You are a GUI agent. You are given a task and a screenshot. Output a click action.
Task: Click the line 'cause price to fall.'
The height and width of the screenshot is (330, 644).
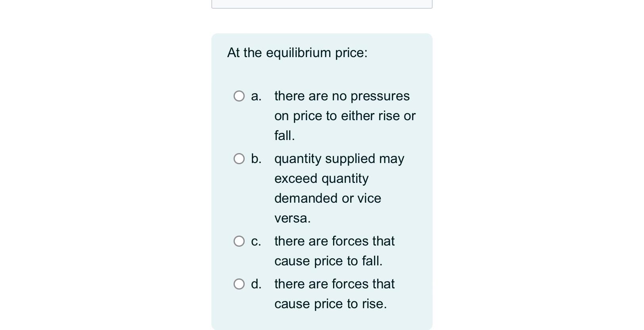(328, 261)
